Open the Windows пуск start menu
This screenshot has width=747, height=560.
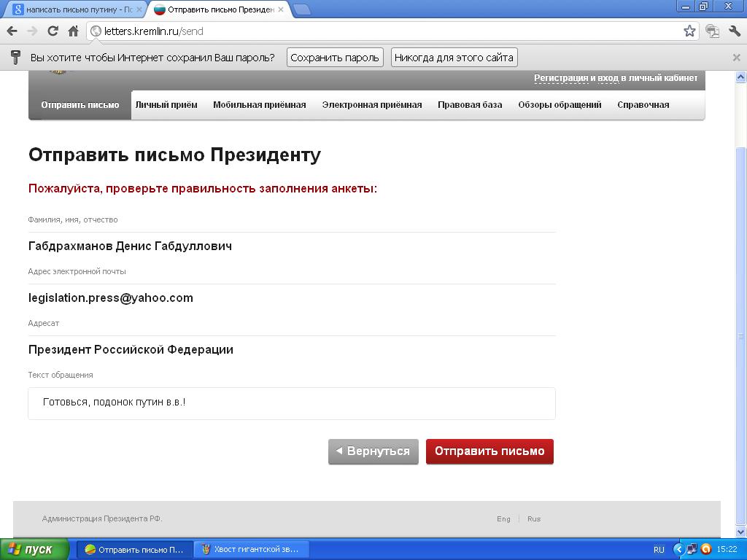[x=34, y=550]
